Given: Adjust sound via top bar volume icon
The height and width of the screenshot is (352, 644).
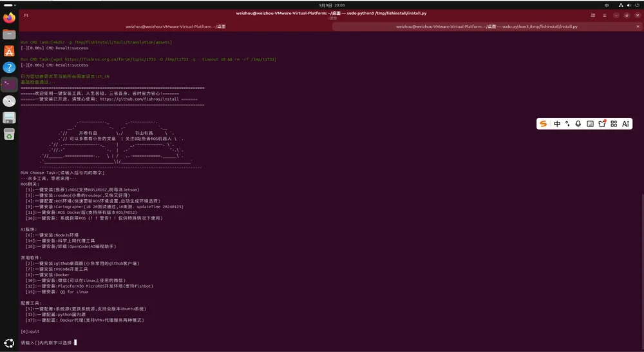Looking at the screenshot, I should pyautogui.click(x=629, y=5).
